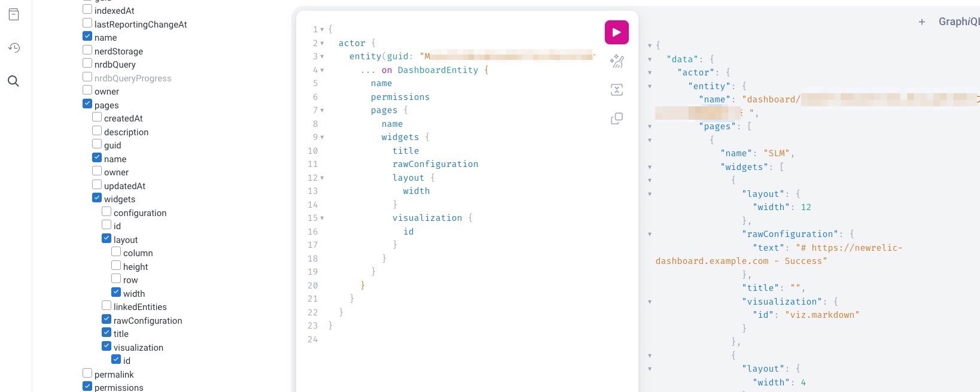Show query history in sidebar
The height and width of the screenshot is (392, 980).
tap(14, 48)
